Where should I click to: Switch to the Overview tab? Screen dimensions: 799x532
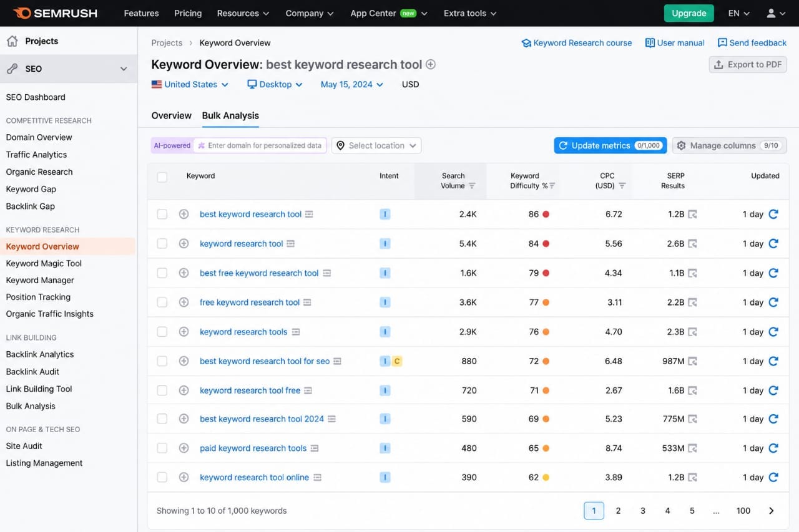pyautogui.click(x=172, y=115)
